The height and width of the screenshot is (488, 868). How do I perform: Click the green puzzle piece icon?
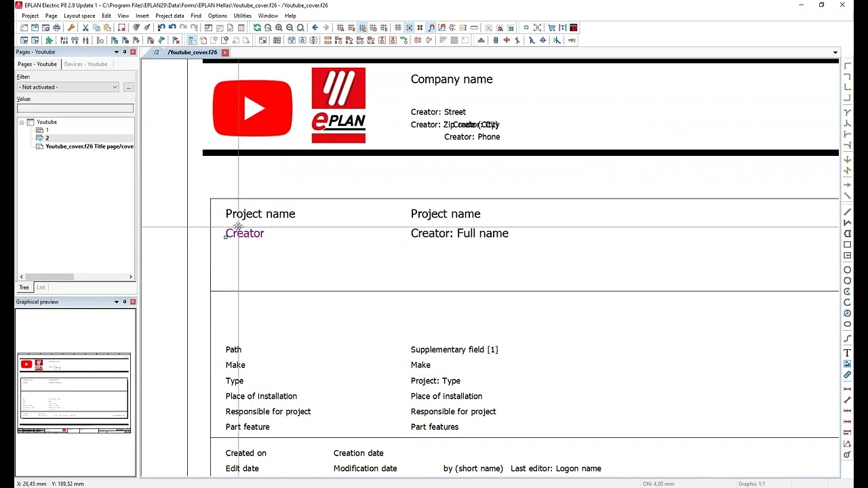49,40
